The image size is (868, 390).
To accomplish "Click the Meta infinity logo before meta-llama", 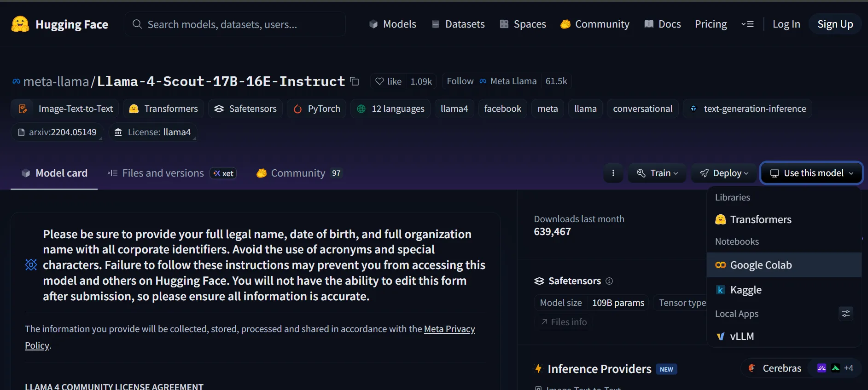I will click(16, 81).
